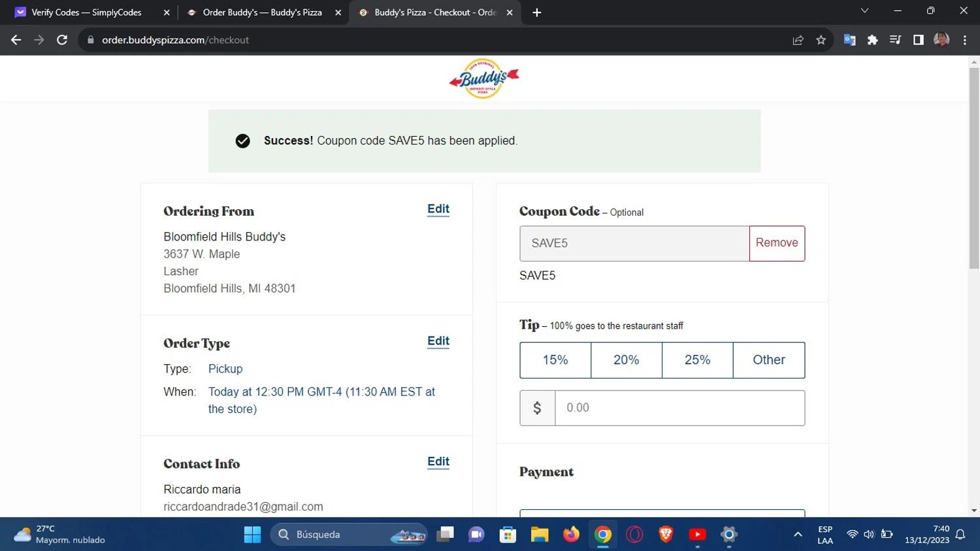980x551 pixels.
Task: Open YouTube app from taskbar
Action: 697,535
